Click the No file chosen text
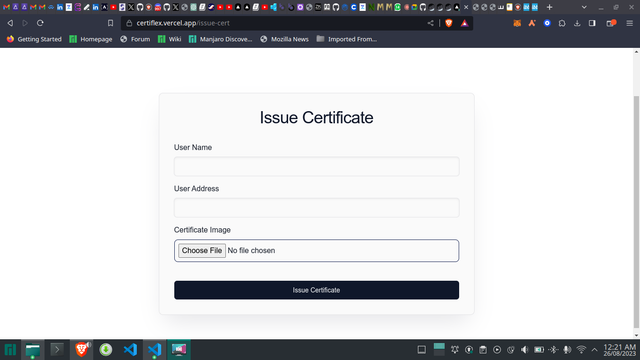This screenshot has width=640, height=360. pos(251,251)
